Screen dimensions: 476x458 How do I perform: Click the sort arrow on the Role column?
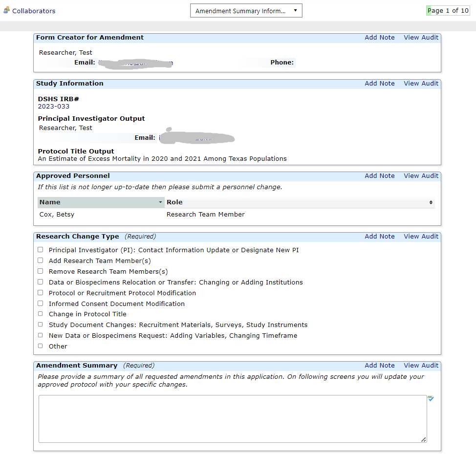[x=431, y=202]
